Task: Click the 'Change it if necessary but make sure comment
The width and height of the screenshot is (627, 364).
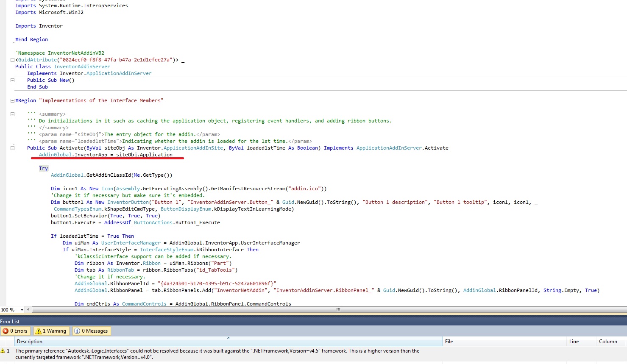Action: pyautogui.click(x=128, y=195)
